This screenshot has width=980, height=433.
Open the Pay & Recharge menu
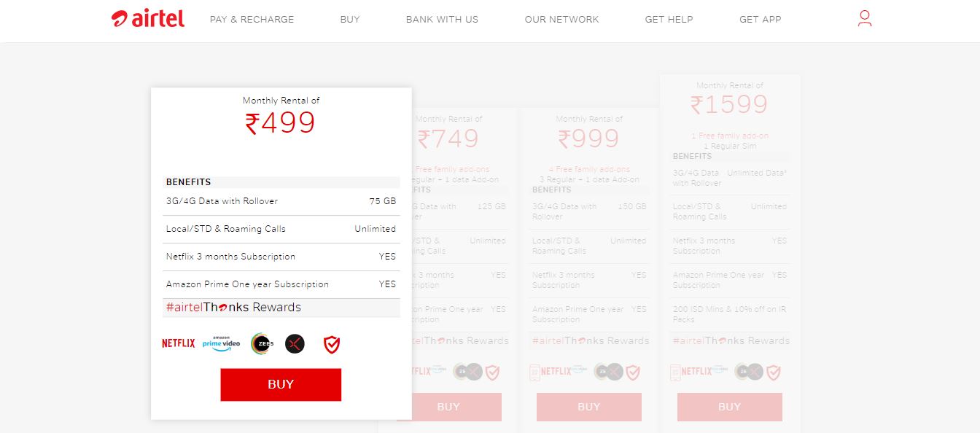252,20
